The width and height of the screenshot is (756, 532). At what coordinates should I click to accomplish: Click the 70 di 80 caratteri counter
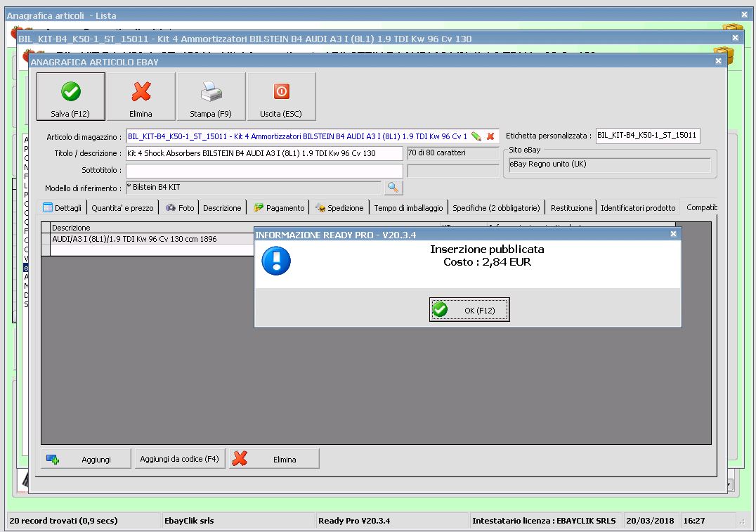pyautogui.click(x=452, y=153)
